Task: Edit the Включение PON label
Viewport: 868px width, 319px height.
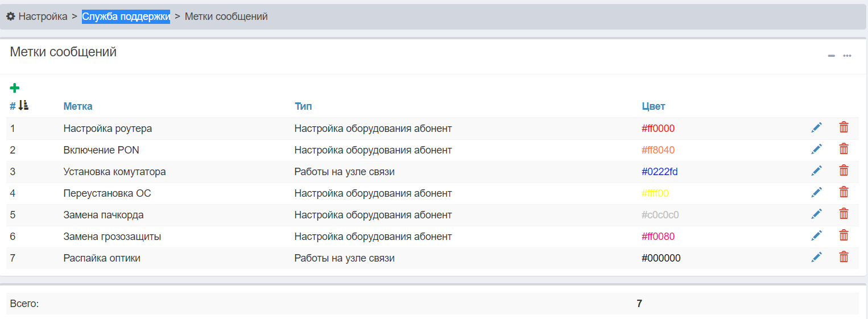Action: 816,150
